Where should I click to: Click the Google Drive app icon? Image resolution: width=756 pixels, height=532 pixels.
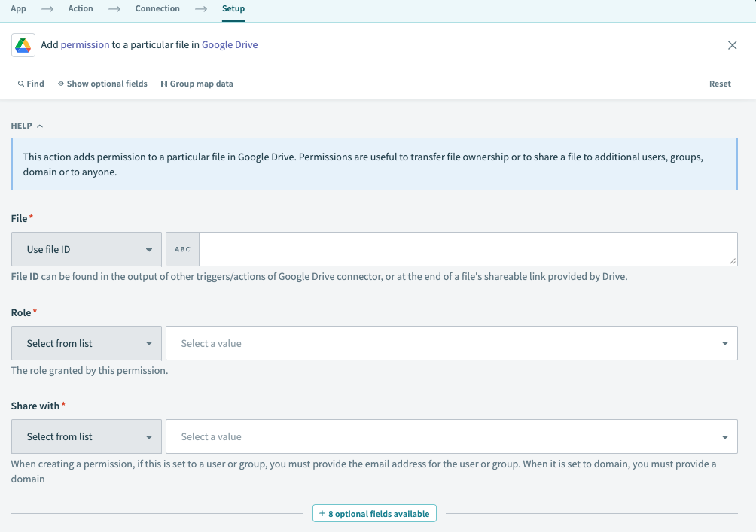pos(23,45)
